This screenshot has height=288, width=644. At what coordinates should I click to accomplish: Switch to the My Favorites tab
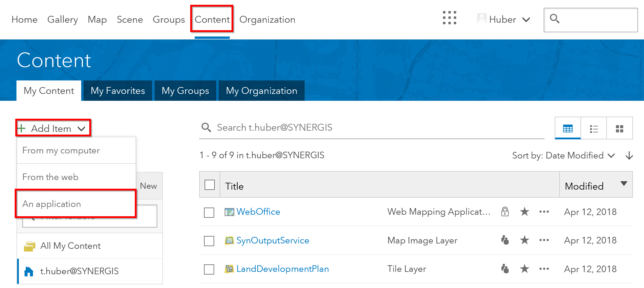point(118,91)
